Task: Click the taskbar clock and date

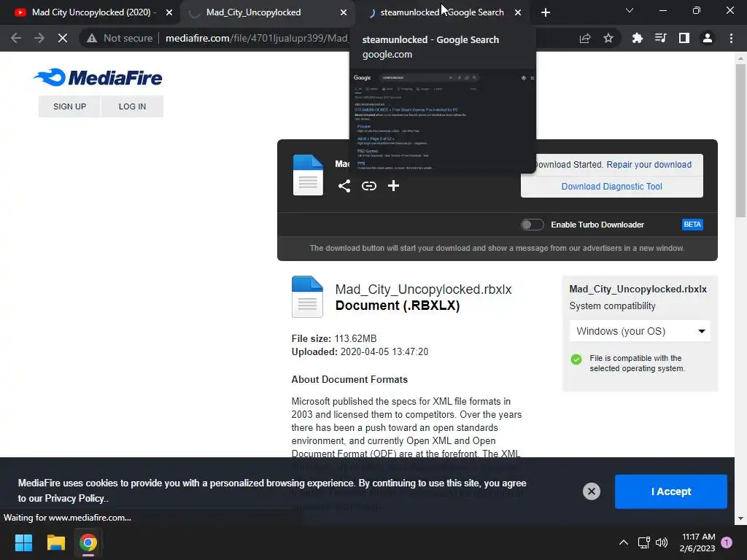Action: 698,542
